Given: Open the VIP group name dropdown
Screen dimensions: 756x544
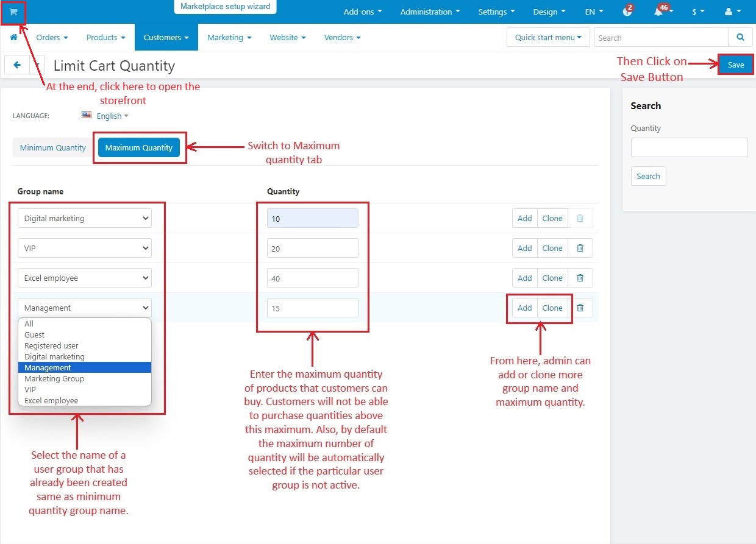Looking at the screenshot, I should click(85, 248).
